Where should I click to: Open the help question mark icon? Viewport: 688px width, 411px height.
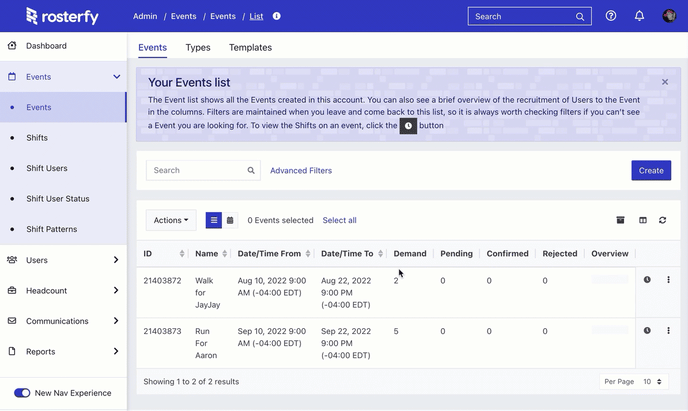point(611,16)
